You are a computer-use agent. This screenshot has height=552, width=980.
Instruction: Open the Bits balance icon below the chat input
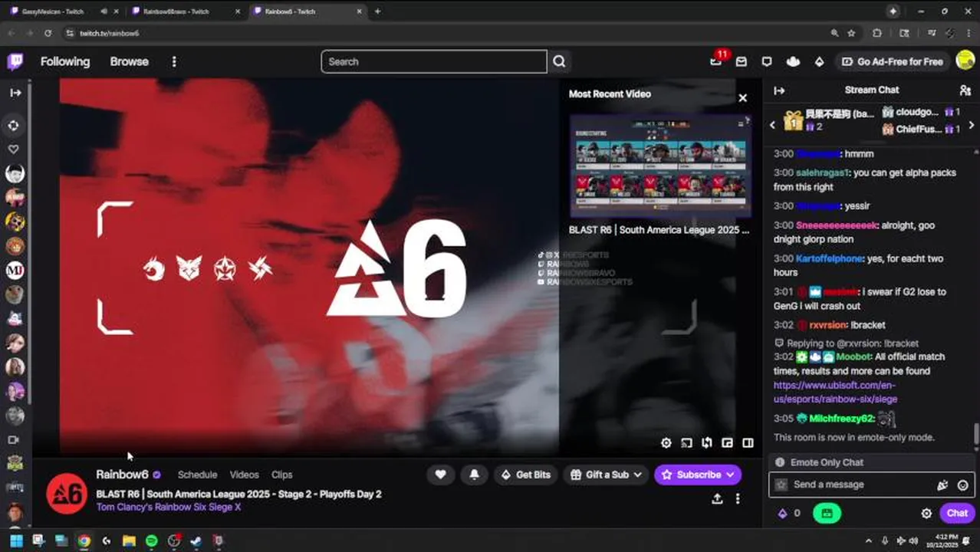click(x=783, y=514)
